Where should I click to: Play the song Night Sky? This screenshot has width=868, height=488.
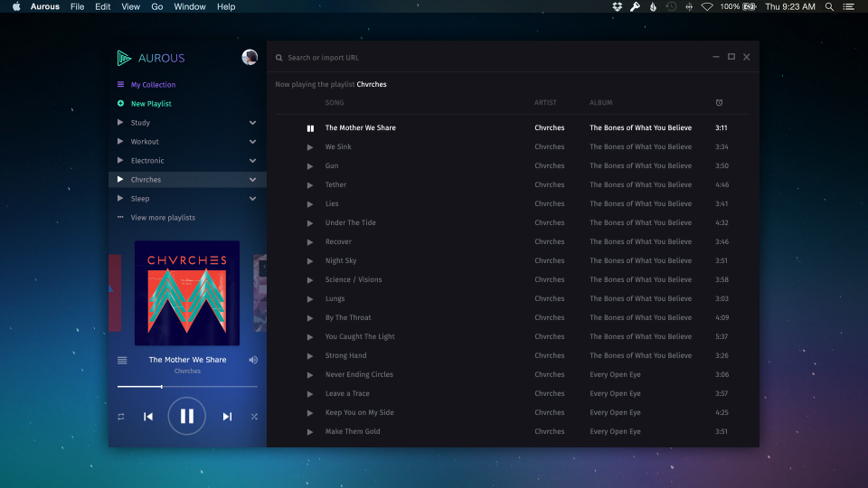310,261
